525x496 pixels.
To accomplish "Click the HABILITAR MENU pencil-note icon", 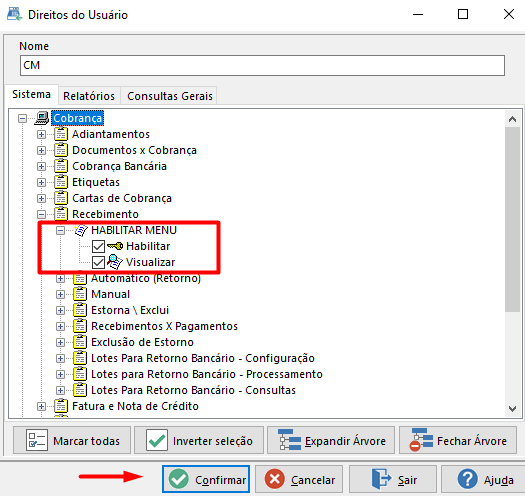I will click(80, 230).
